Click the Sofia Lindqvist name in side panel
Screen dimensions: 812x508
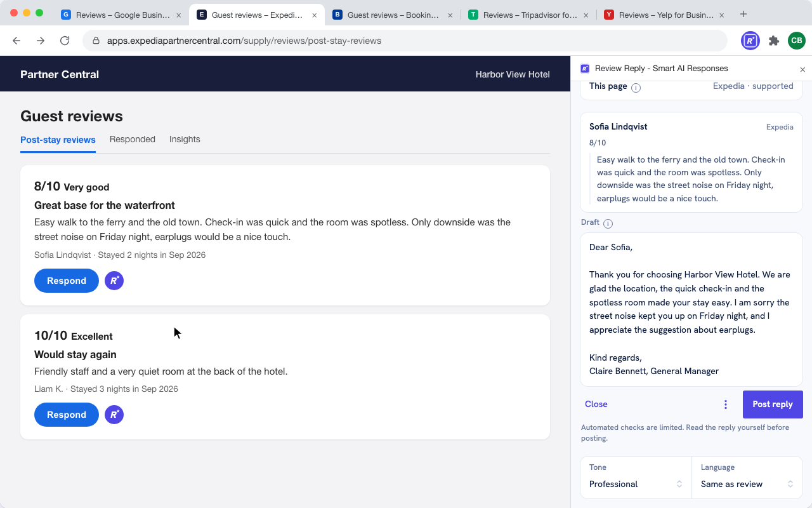coord(619,126)
